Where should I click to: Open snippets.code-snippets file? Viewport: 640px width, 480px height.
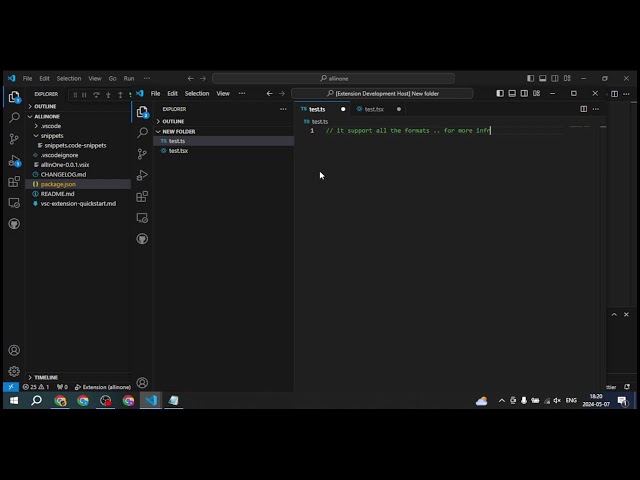[x=78, y=145]
